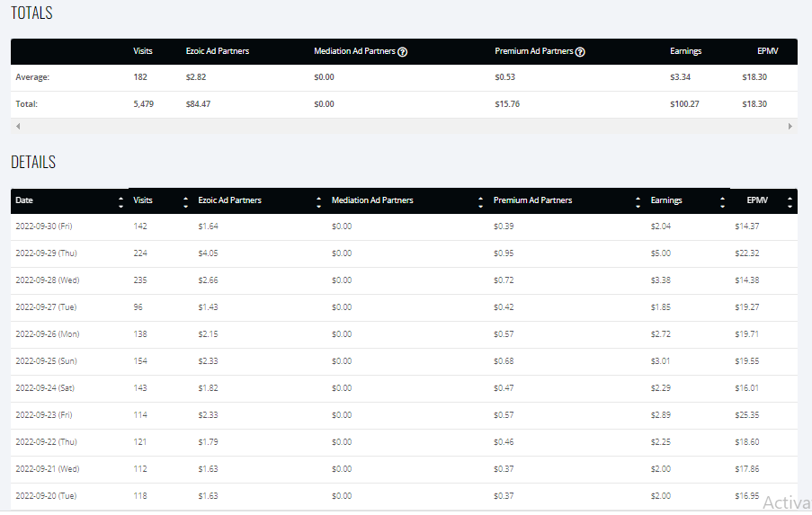This screenshot has width=812, height=515.
Task: Click the Total visits value 5,479
Action: pyautogui.click(x=144, y=104)
